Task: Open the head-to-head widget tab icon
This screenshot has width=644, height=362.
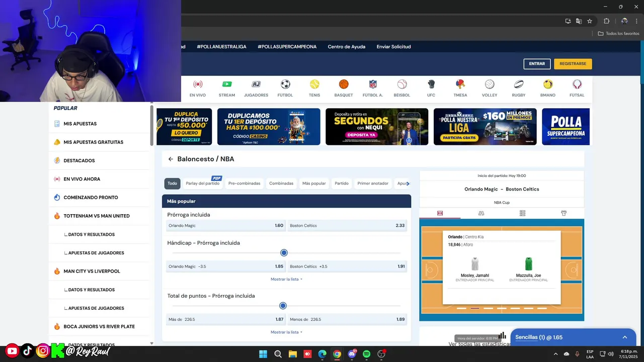Action: pos(481,213)
